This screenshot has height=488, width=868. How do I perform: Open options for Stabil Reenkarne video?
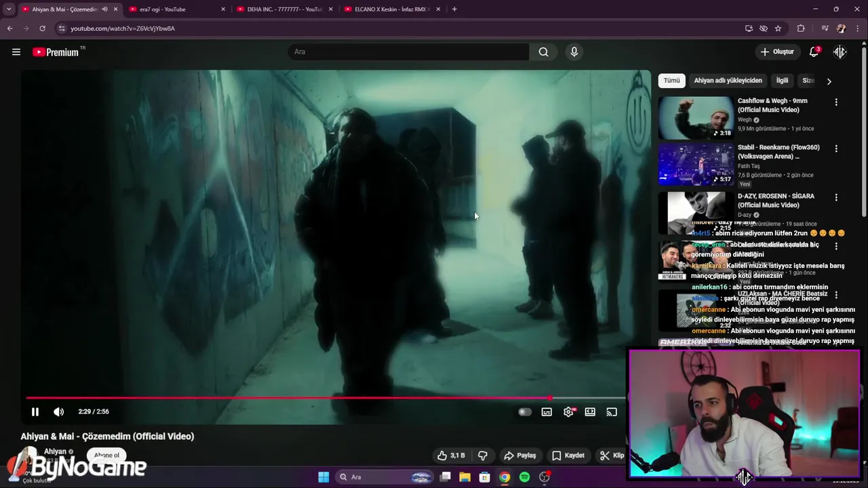[x=836, y=148]
